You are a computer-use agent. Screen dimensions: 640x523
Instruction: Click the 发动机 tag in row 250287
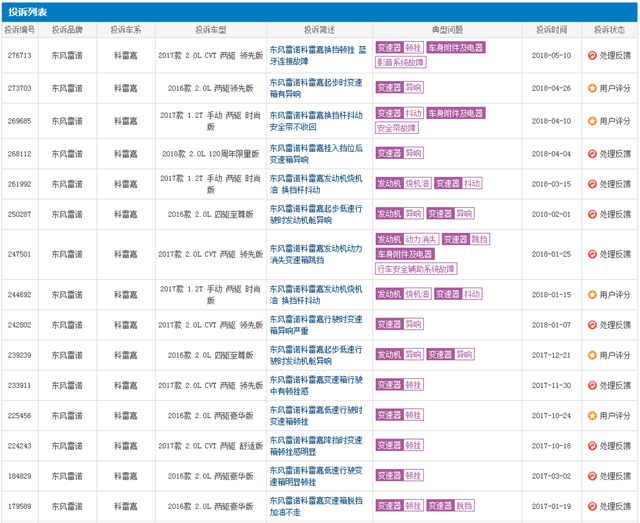pos(389,214)
